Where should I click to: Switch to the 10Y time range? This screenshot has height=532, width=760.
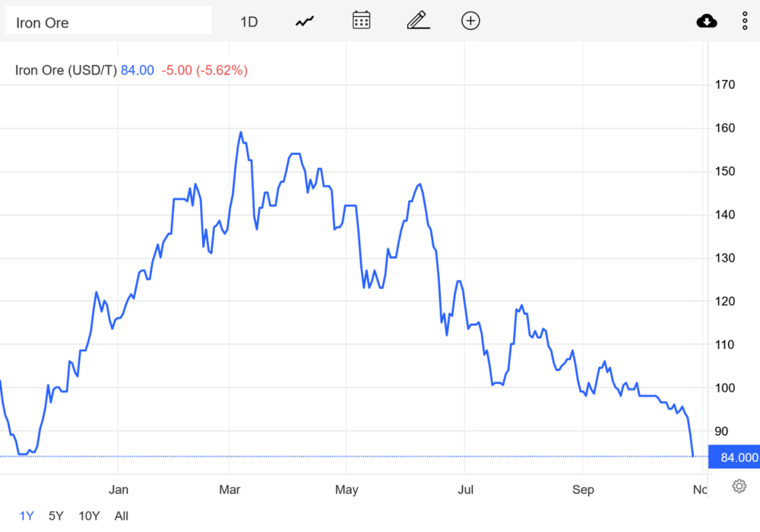point(89,516)
